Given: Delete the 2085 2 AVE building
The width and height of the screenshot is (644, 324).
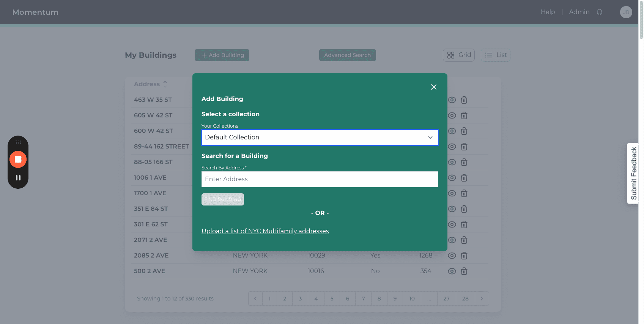Looking at the screenshot, I should [464, 256].
